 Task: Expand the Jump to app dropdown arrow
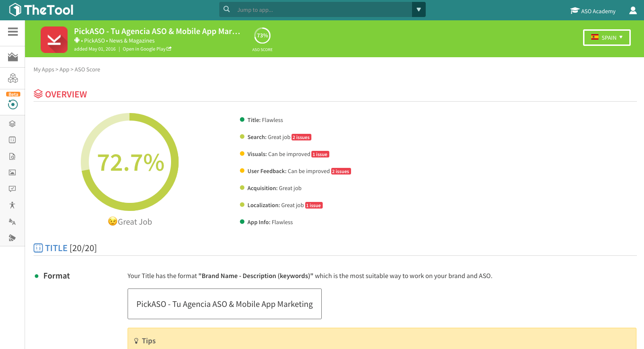point(419,9)
